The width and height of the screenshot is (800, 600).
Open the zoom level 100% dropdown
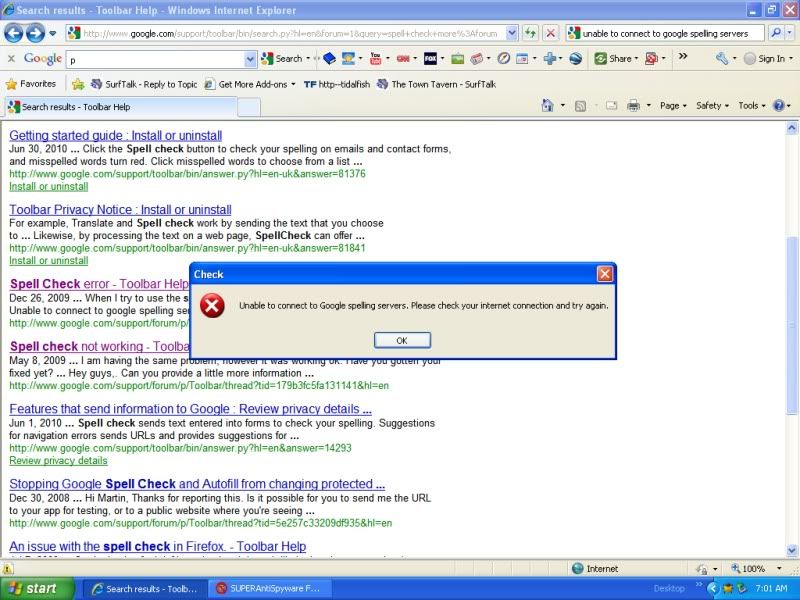point(779,568)
